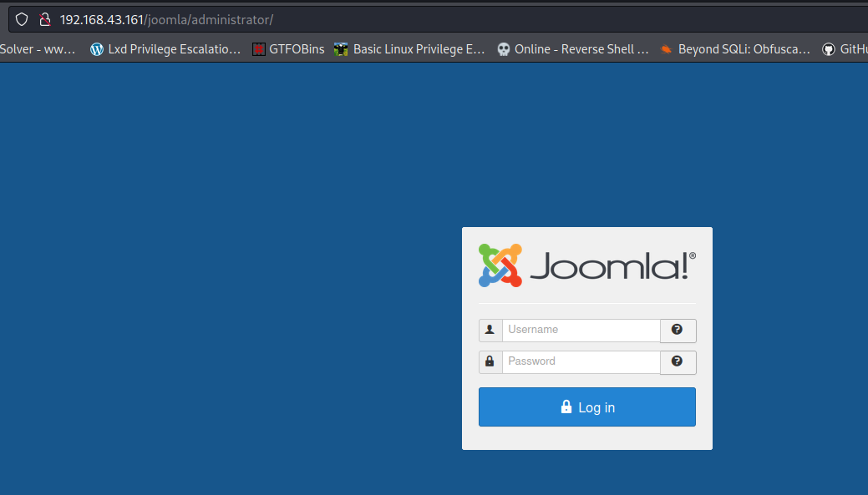Click the Joomla! logo

[586, 265]
